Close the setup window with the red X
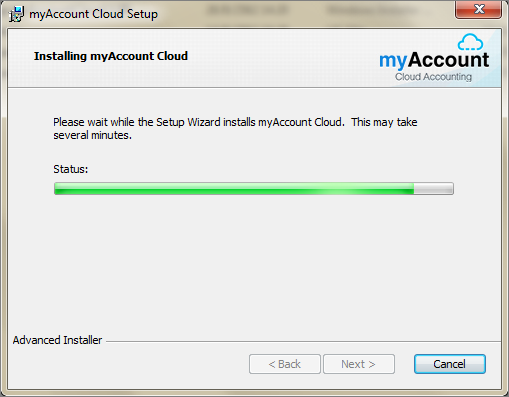The width and height of the screenshot is (509, 397). tap(479, 9)
